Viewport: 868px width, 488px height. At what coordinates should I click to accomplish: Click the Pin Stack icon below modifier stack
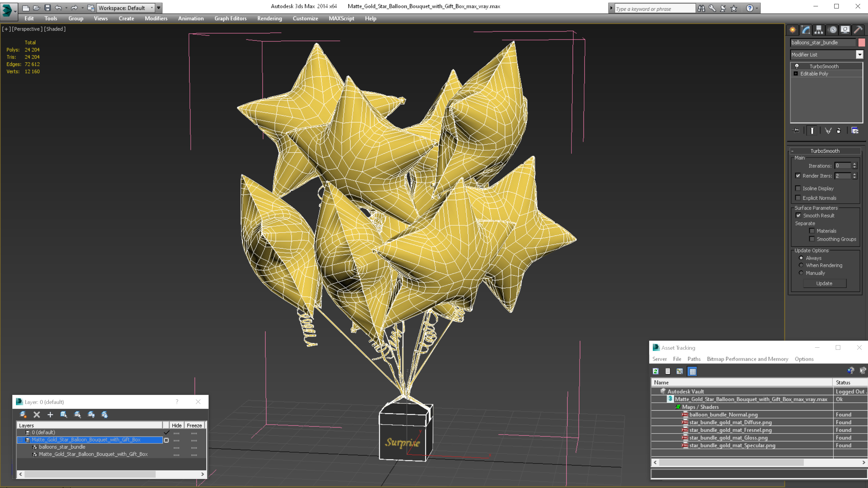click(796, 131)
